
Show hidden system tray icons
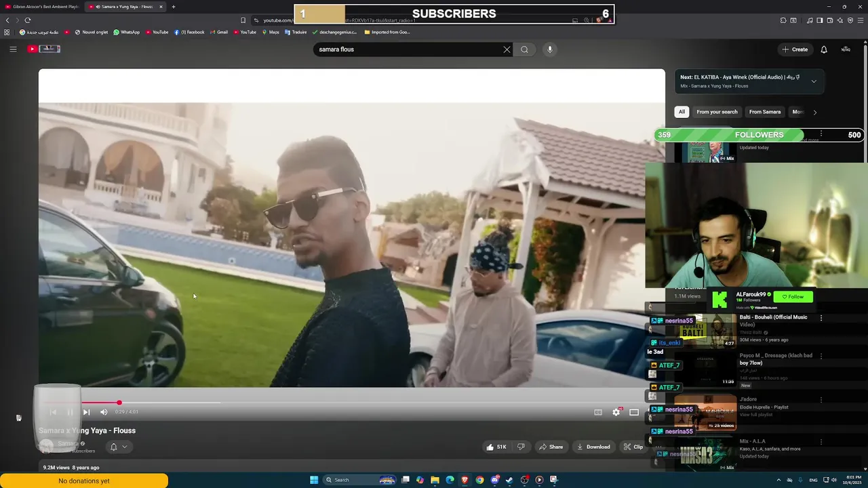(778, 480)
